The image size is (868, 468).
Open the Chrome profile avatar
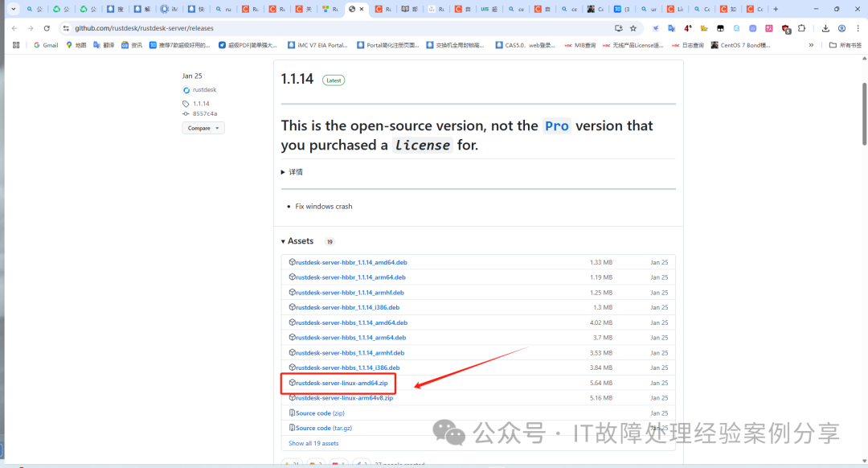(x=841, y=28)
